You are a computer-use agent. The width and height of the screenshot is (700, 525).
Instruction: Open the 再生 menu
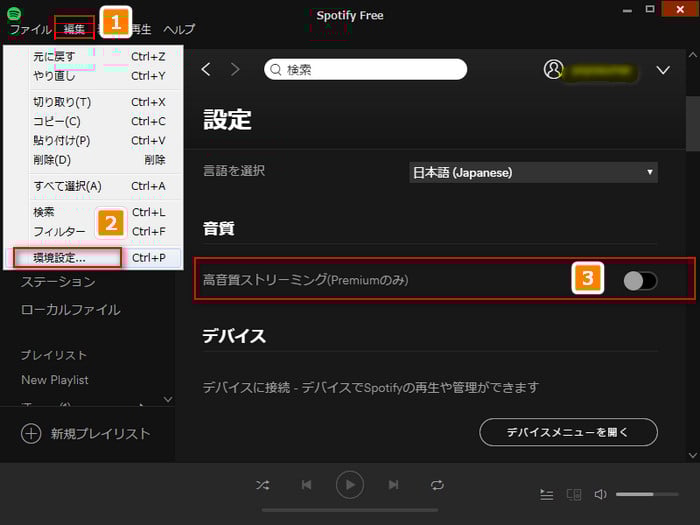[141, 29]
